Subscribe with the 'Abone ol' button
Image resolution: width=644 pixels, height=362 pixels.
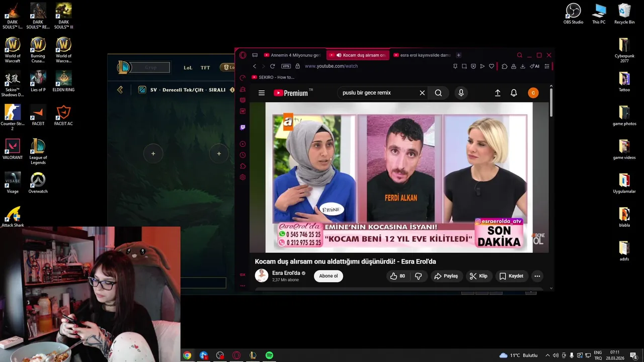(x=329, y=276)
